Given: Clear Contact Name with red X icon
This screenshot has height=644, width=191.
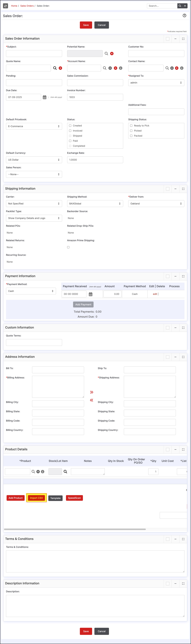Looking at the screenshot, I should 177,68.
